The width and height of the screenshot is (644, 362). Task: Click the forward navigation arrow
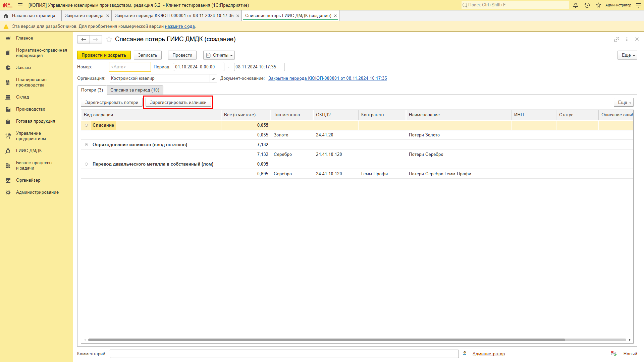96,39
